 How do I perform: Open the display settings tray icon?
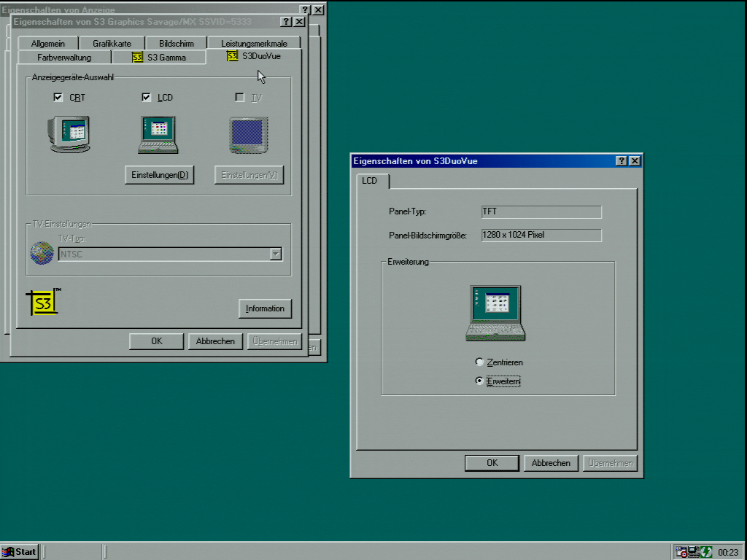point(694,552)
